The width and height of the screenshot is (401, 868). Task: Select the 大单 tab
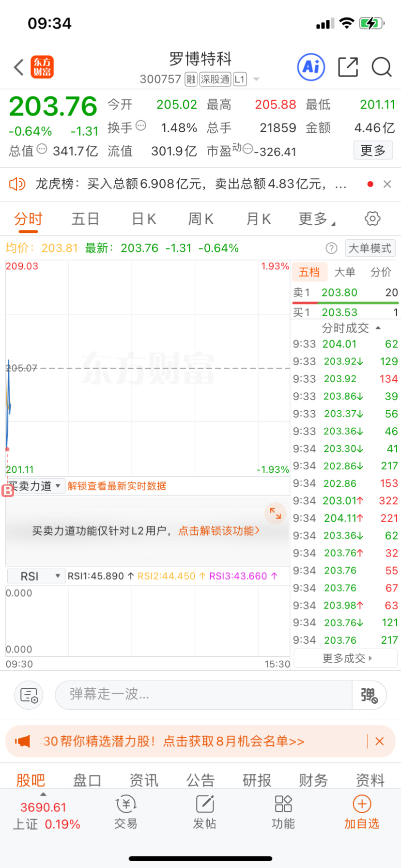(x=345, y=272)
